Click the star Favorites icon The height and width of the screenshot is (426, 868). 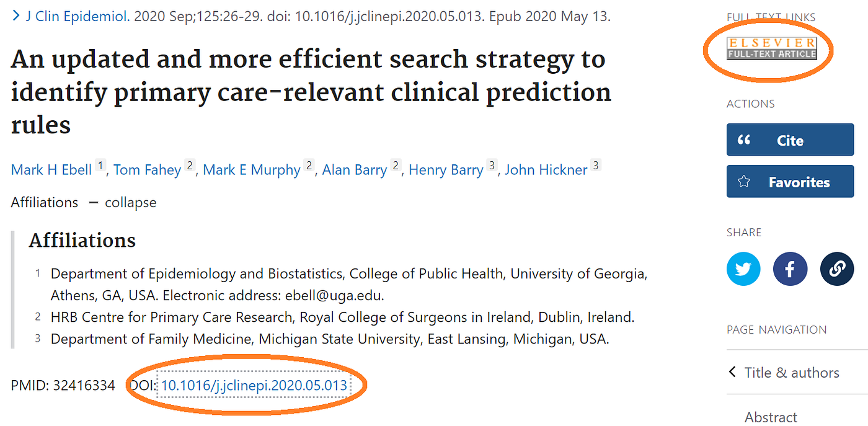(744, 182)
